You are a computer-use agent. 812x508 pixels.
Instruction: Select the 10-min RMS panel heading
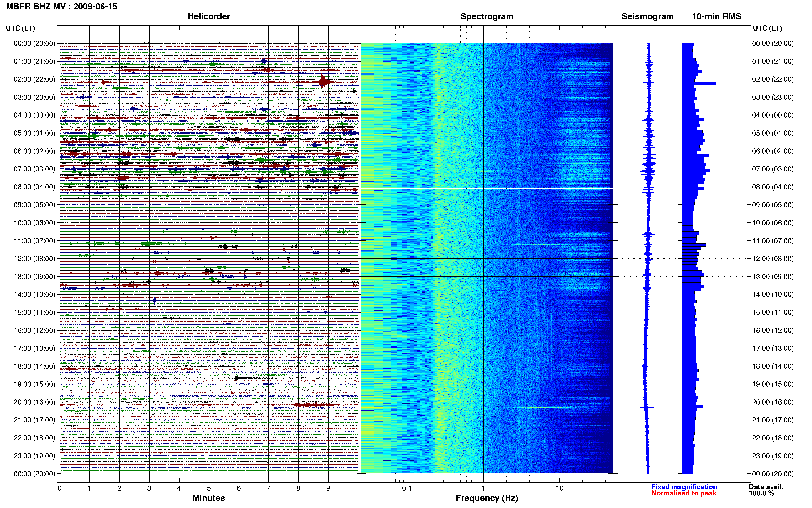pos(717,16)
